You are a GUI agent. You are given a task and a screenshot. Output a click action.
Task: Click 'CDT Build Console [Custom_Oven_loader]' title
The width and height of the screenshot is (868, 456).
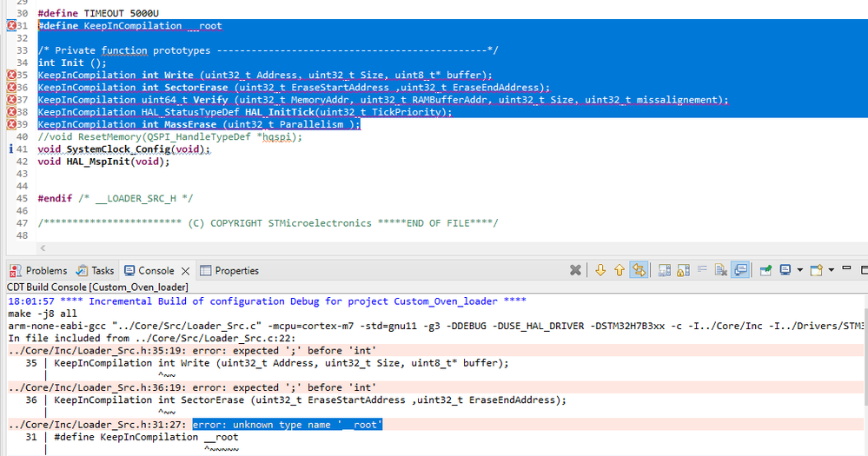pos(97,287)
